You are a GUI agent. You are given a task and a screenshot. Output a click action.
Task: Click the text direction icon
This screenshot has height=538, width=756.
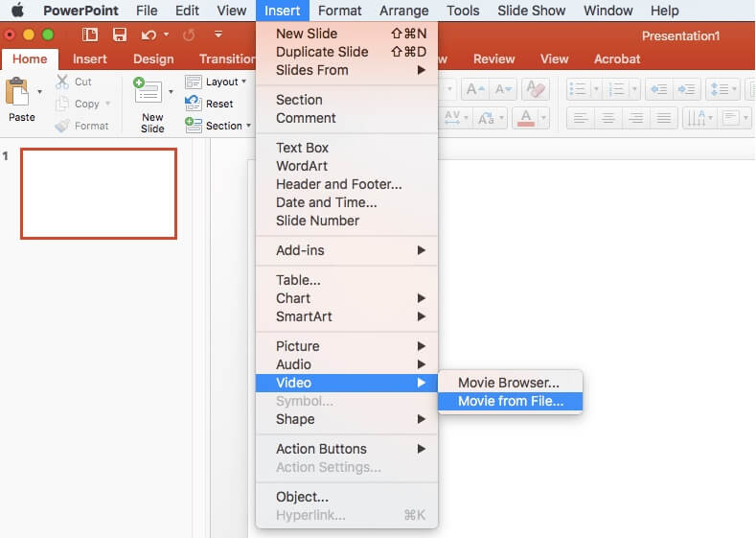pyautogui.click(x=696, y=118)
